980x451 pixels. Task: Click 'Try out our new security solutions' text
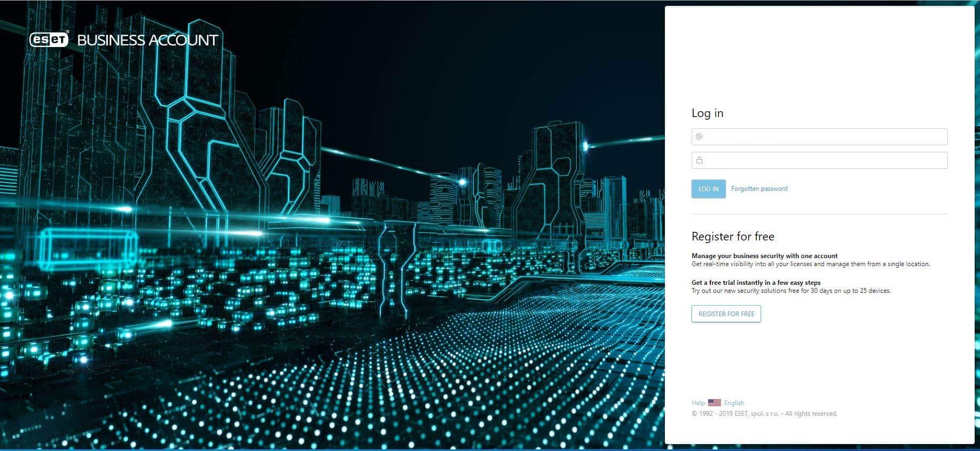pyautogui.click(x=791, y=291)
